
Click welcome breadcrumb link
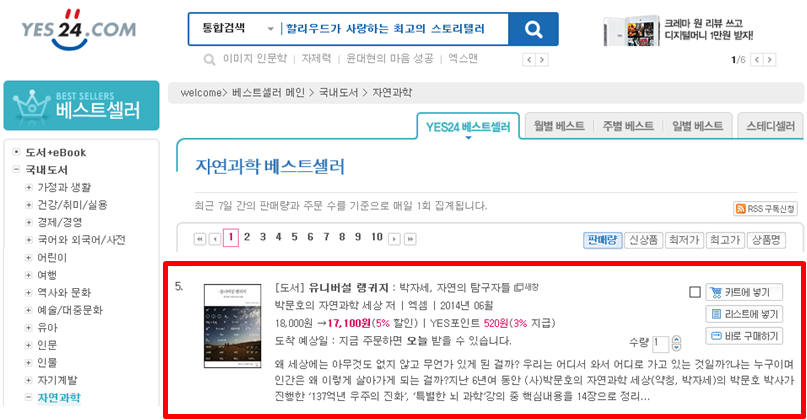coord(201,93)
